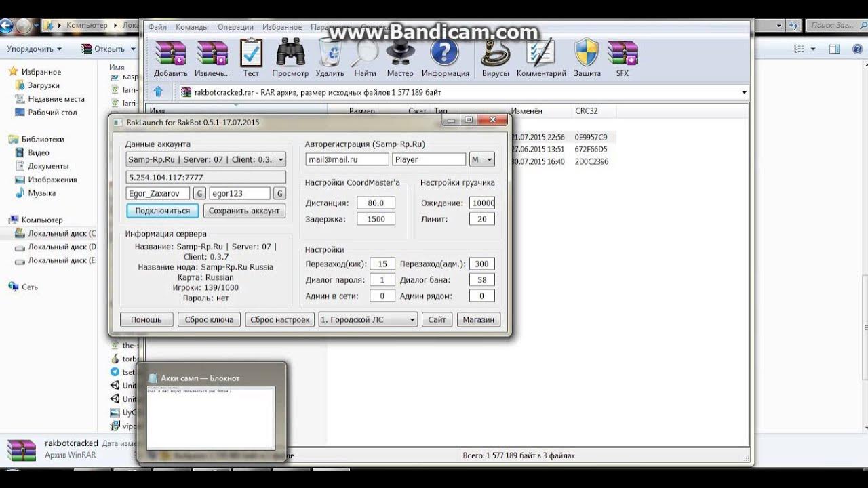Image resolution: width=868 pixels, height=488 pixels.
Task: Click the Акки самп Notepad preview thumbnail
Action: click(x=211, y=418)
